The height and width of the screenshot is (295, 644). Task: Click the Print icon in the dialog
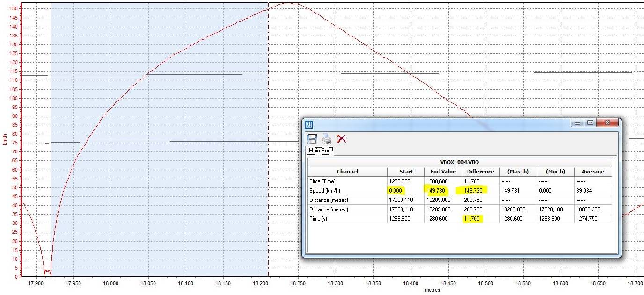(x=327, y=138)
